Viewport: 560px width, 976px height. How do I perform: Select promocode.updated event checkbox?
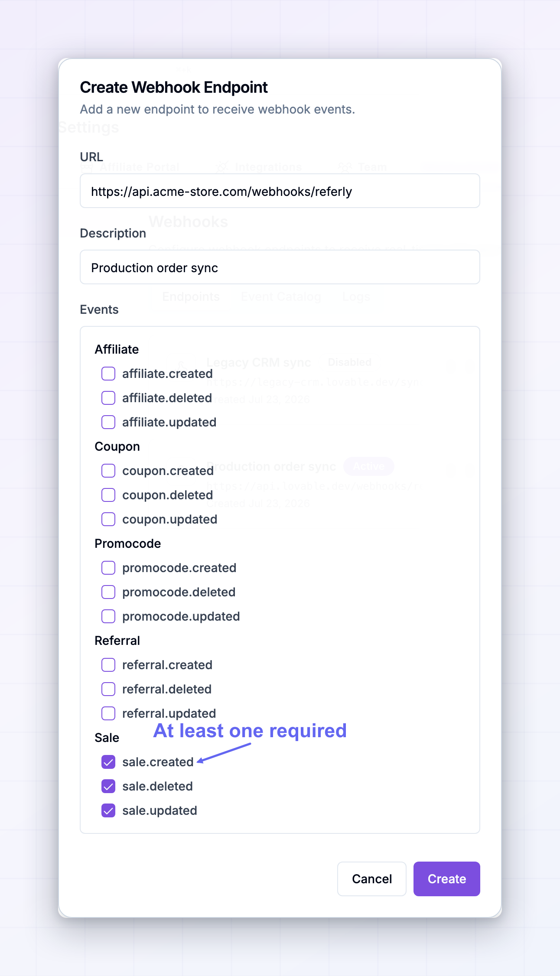tap(108, 616)
